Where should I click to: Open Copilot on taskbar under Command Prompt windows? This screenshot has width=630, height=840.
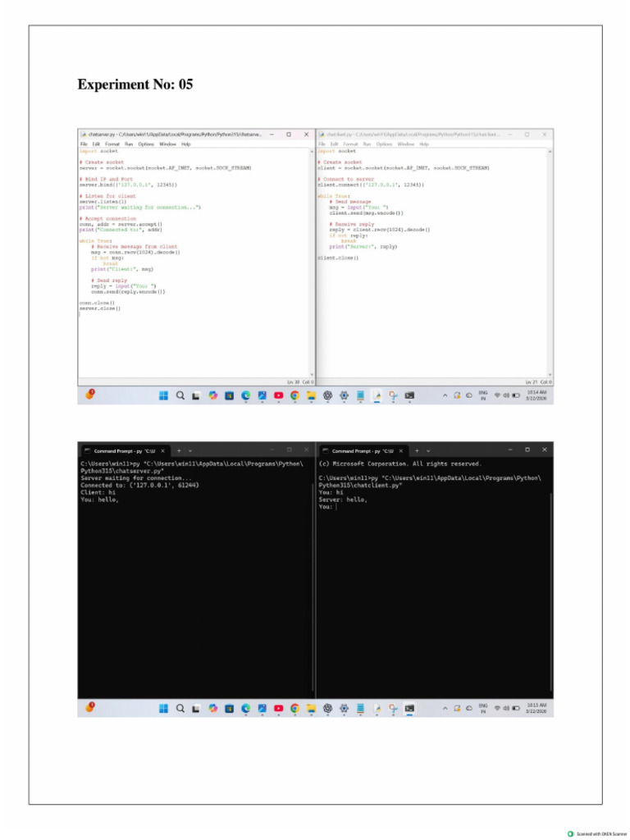coord(213,708)
